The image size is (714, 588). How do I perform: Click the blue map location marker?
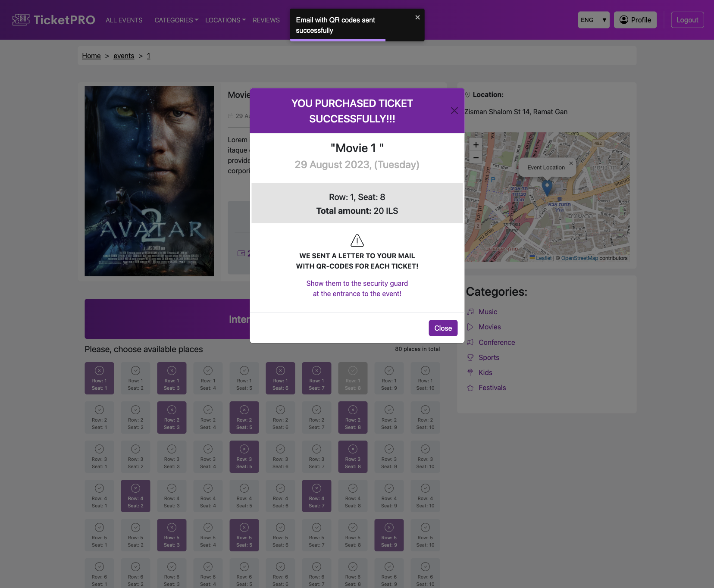(547, 188)
